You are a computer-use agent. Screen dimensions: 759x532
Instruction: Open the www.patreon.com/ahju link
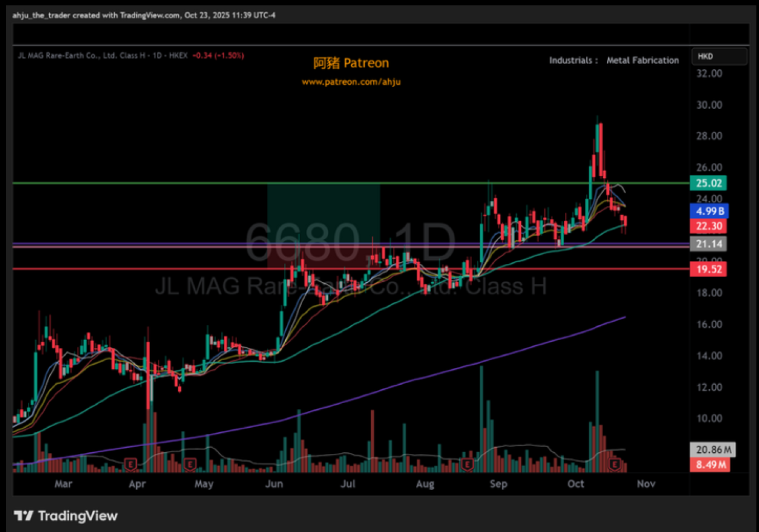[x=351, y=82]
